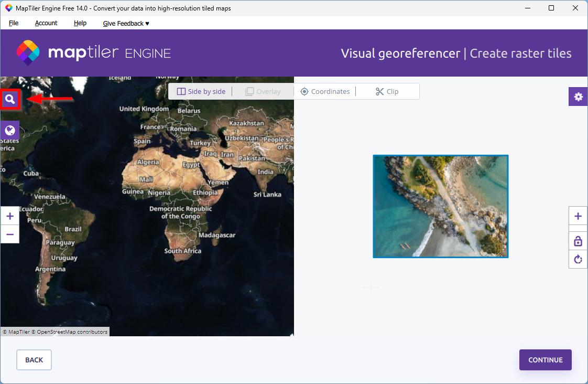Click the Madagascar label on the map
This screenshot has height=384, width=588.
tap(217, 235)
